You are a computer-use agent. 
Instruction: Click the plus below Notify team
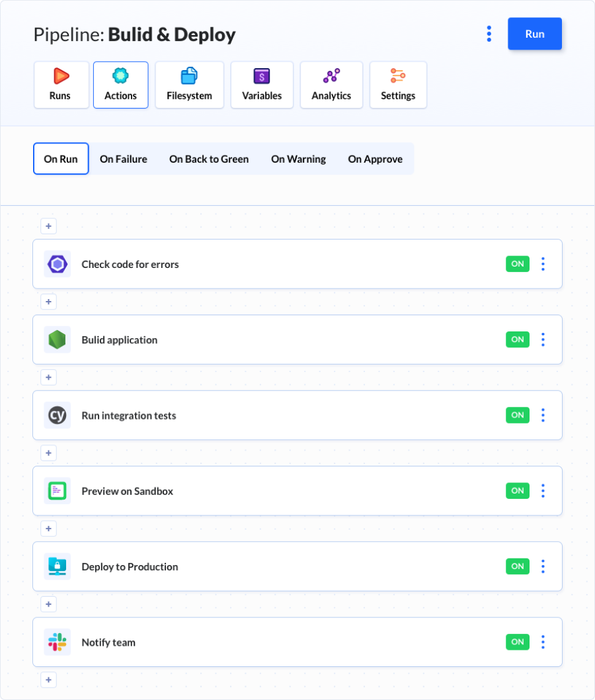(48, 679)
